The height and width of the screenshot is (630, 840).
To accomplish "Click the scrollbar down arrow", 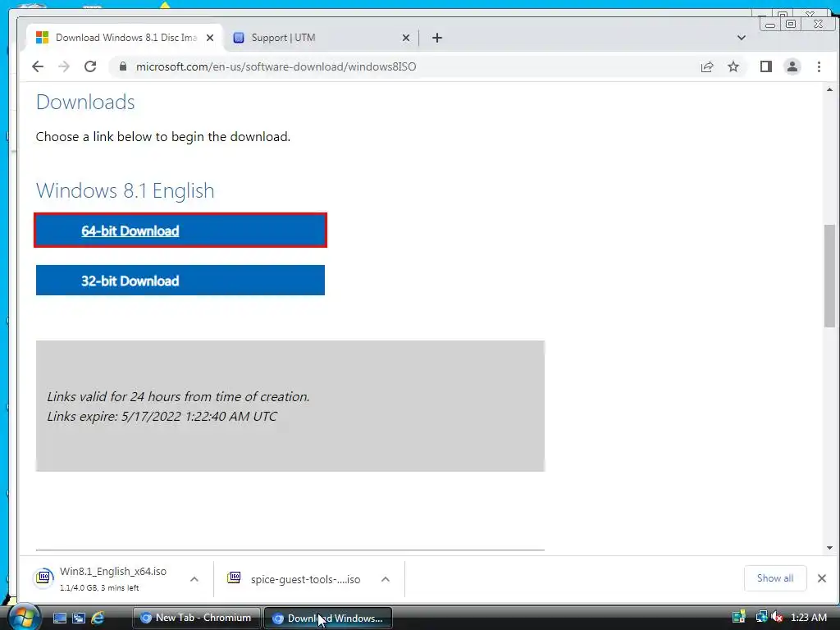I will coord(829,547).
